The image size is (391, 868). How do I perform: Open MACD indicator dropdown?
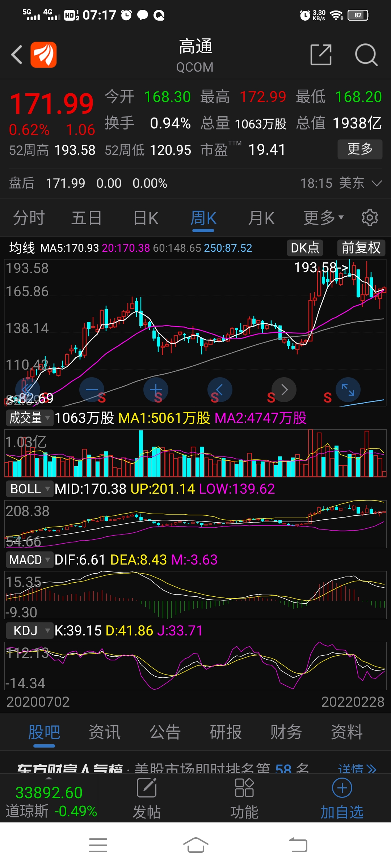click(30, 560)
